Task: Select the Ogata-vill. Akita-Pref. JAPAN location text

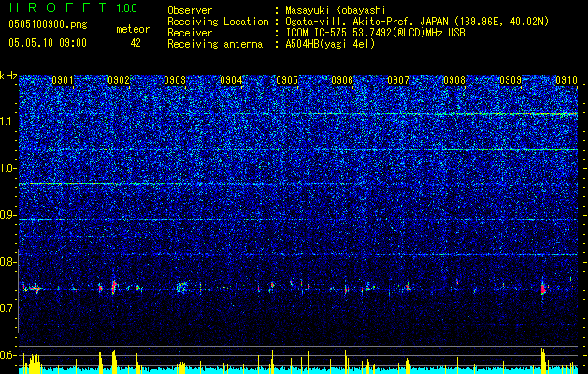Action: [417, 22]
